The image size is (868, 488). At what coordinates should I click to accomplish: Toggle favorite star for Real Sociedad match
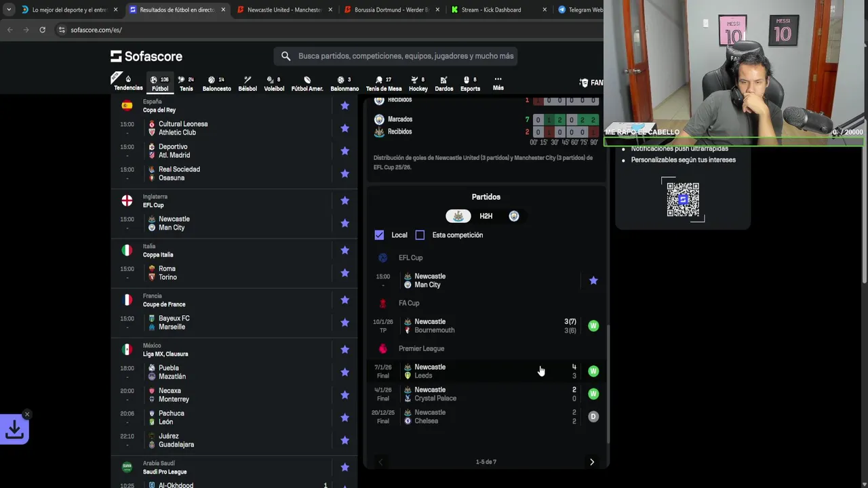(x=344, y=174)
